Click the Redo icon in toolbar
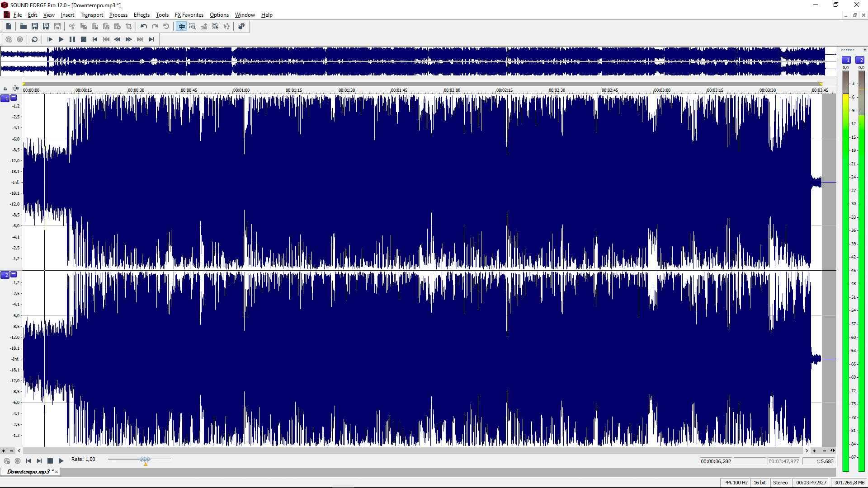Viewport: 868px width, 488px height. coord(155,26)
